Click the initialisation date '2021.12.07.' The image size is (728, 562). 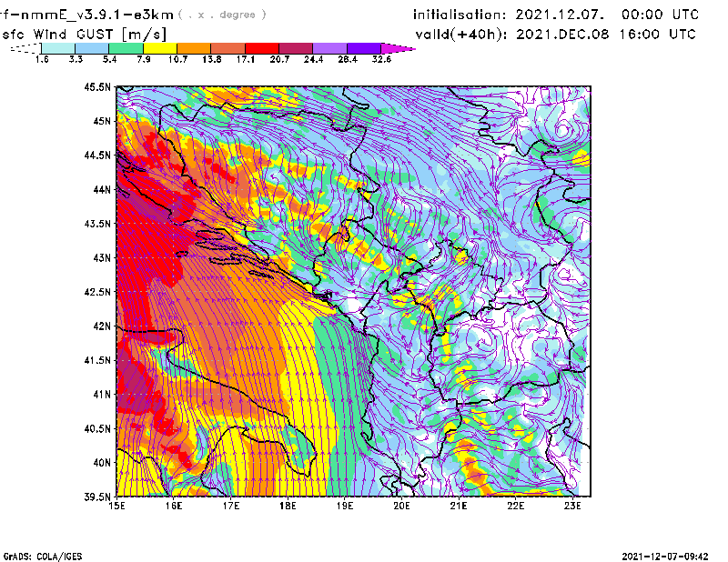coord(561,15)
